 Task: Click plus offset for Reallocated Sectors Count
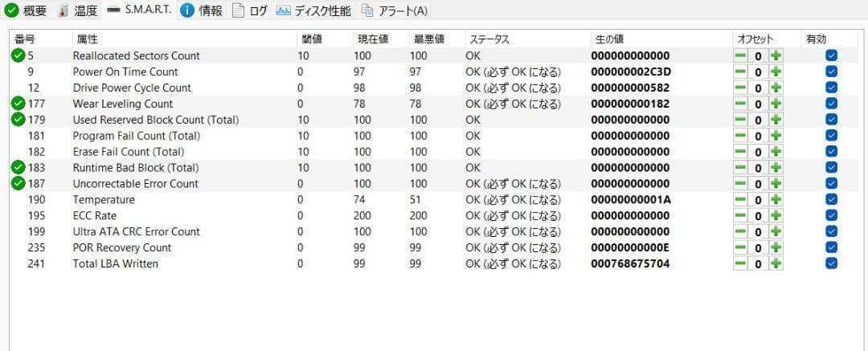click(776, 56)
